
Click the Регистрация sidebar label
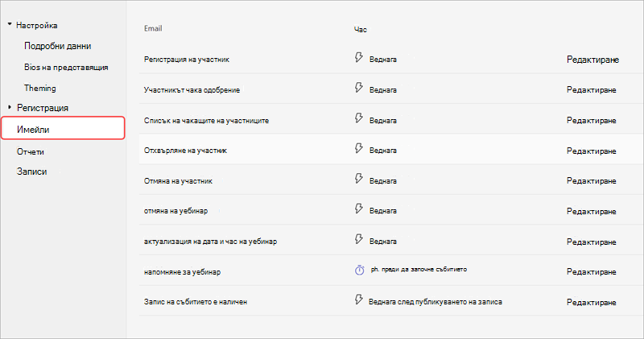[x=43, y=108]
